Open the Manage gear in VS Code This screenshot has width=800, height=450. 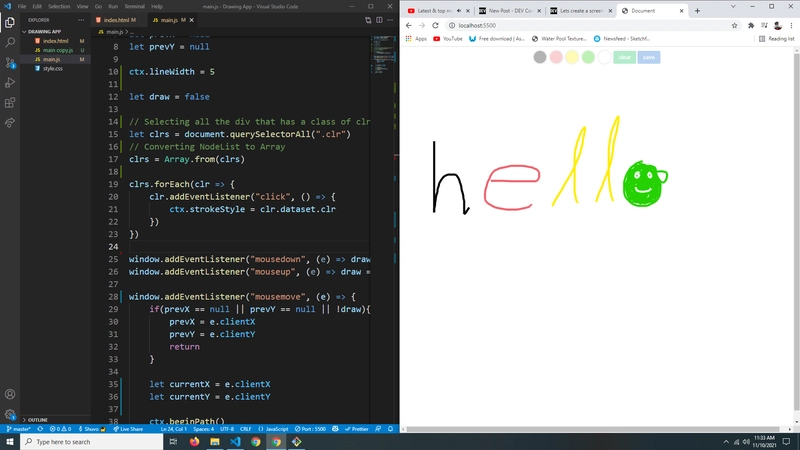(x=10, y=414)
